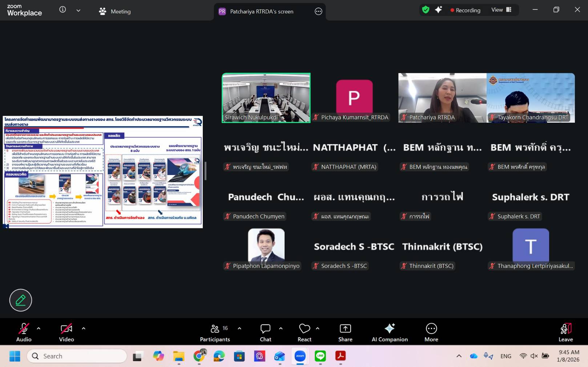Toggle the Participants panel
This screenshot has width=588, height=367.
(x=215, y=333)
